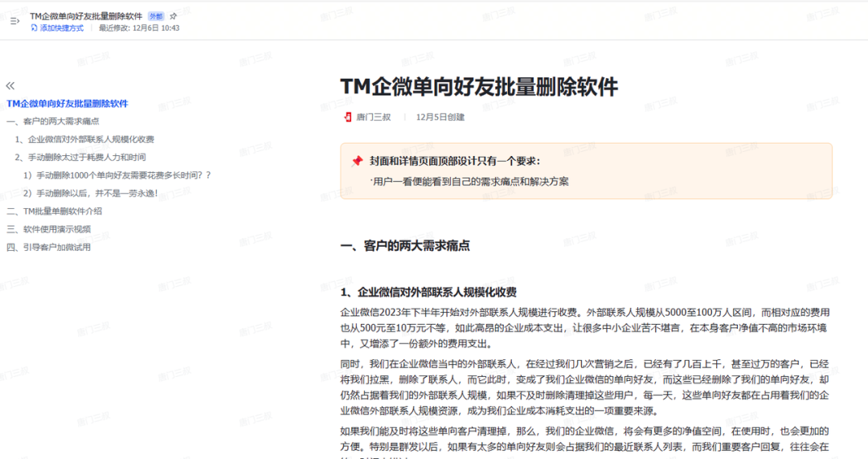Click the document title in the top bar
Image resolution: width=868 pixels, height=459 pixels.
pyautogui.click(x=86, y=17)
